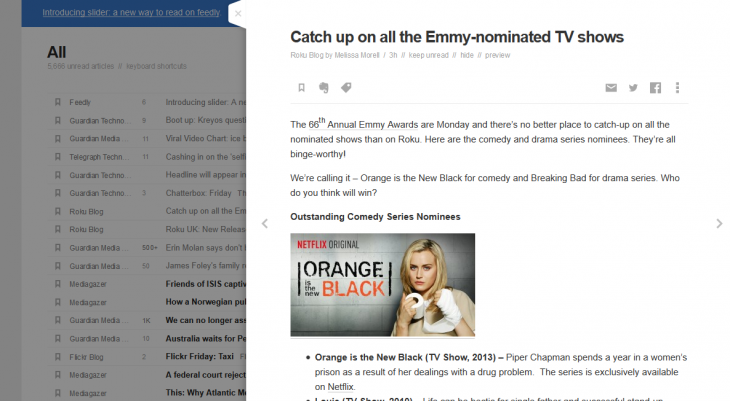The image size is (730, 401).
Task: Open the 'A federal court reject' article
Action: [205, 374]
